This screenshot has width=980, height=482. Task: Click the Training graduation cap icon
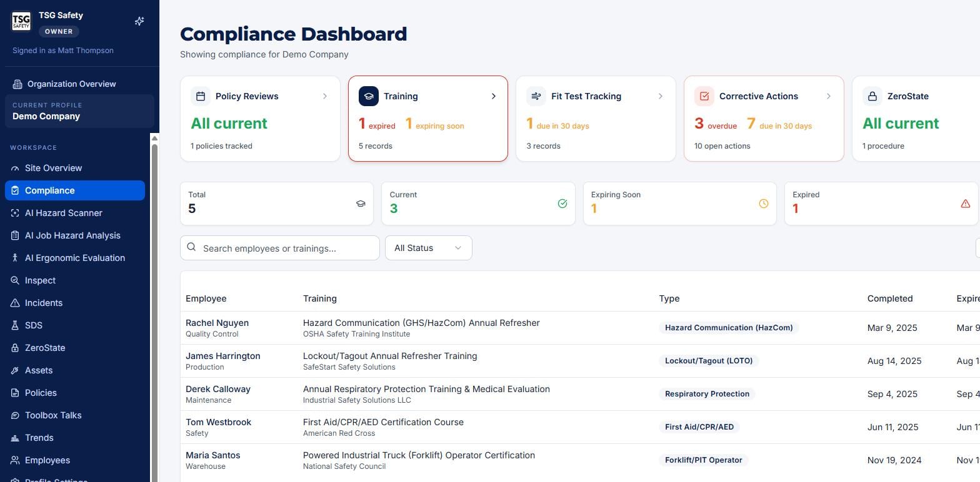[x=369, y=96]
